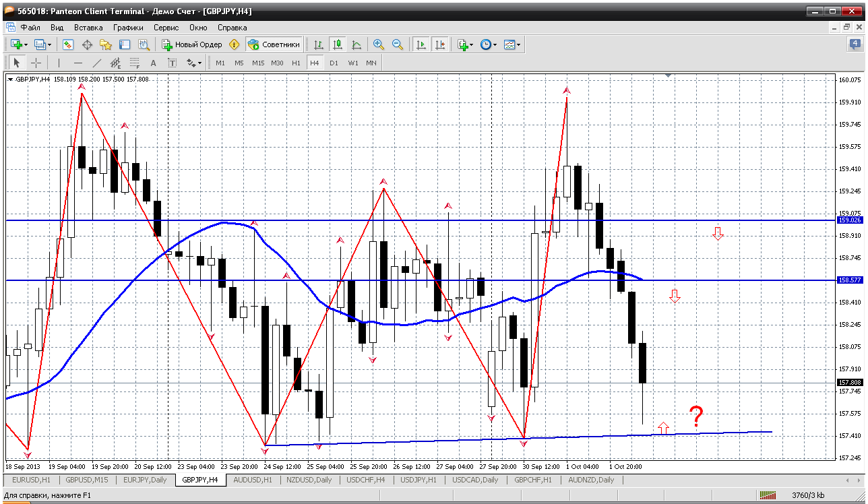868x504 pixels.
Task: Open the notifications bubble showing 4
Action: tap(855, 44)
